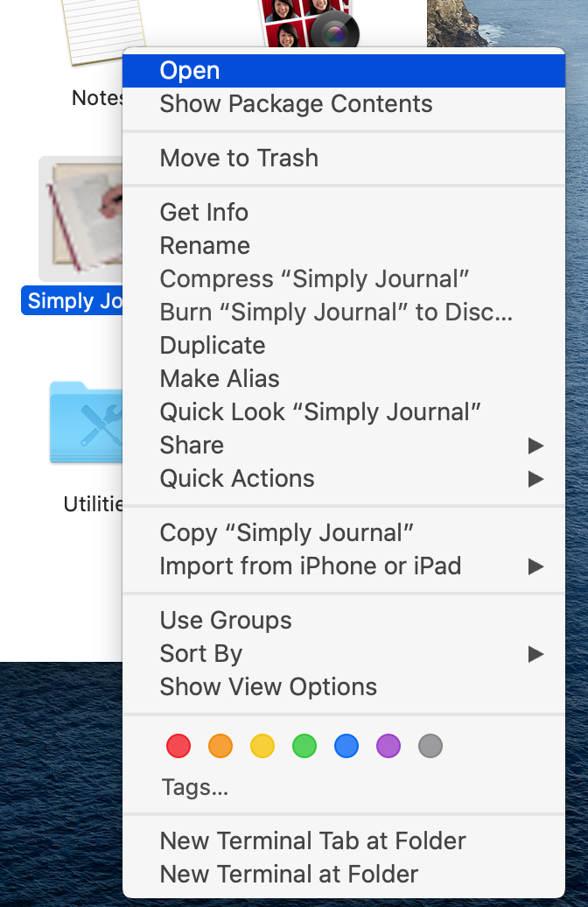This screenshot has width=588, height=907.
Task: Apply the orange color tag
Action: pyautogui.click(x=220, y=746)
